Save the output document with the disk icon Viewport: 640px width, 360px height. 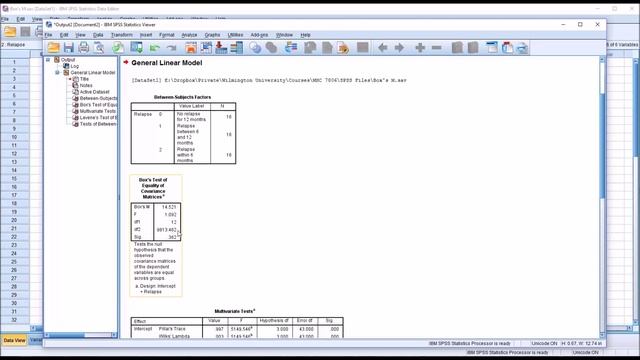click(69, 48)
